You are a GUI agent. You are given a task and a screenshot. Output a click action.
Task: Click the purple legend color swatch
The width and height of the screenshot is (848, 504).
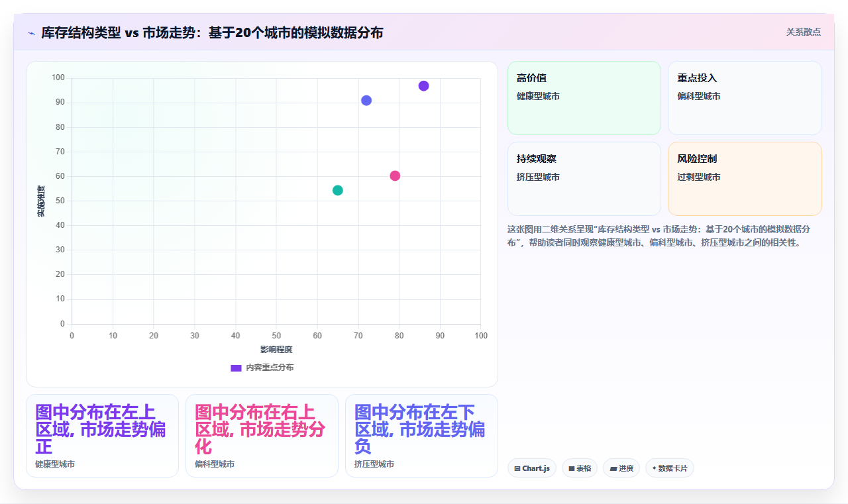pos(236,368)
